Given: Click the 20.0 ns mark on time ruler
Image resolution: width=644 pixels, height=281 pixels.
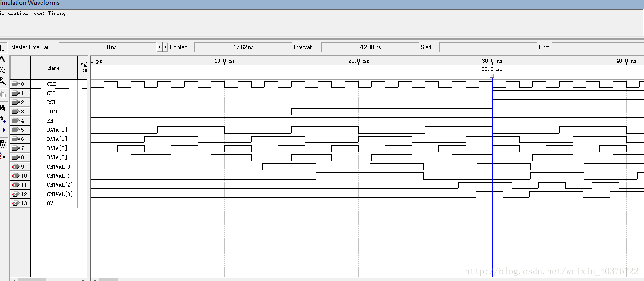Looking at the screenshot, I should point(358,61).
